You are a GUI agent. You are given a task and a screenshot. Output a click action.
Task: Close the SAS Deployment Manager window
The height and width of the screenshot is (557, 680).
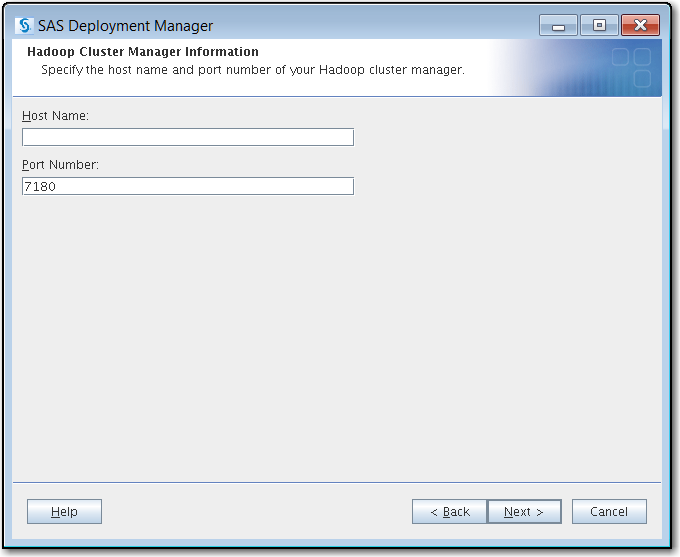pyautogui.click(x=640, y=25)
